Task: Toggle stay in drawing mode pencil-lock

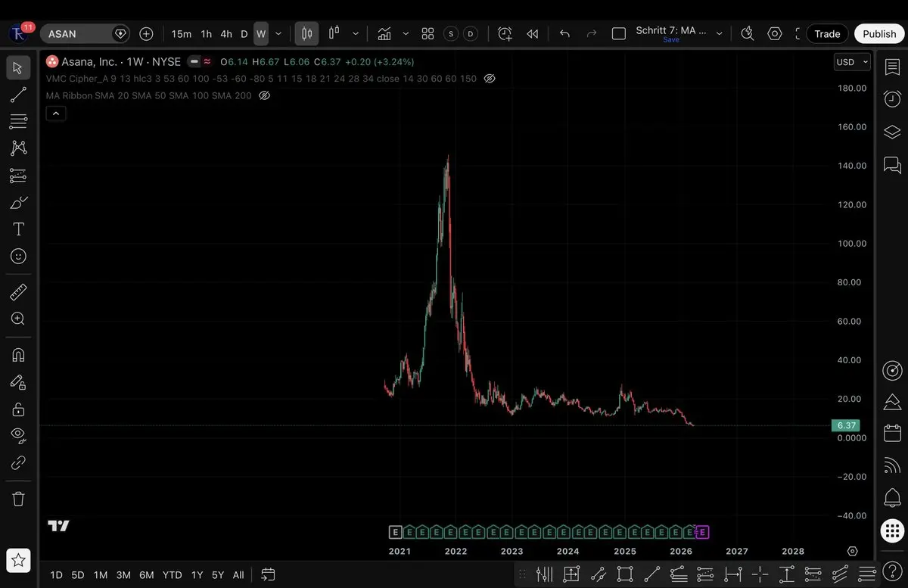Action: pyautogui.click(x=18, y=382)
